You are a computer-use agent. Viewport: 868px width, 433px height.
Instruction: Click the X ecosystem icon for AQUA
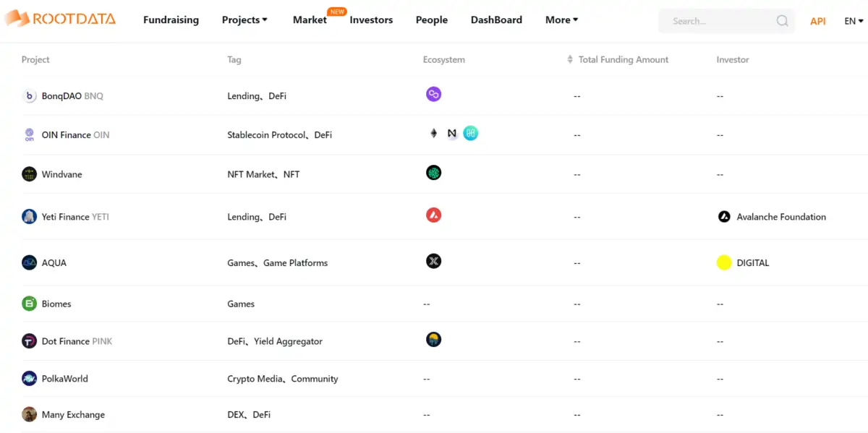click(x=433, y=261)
